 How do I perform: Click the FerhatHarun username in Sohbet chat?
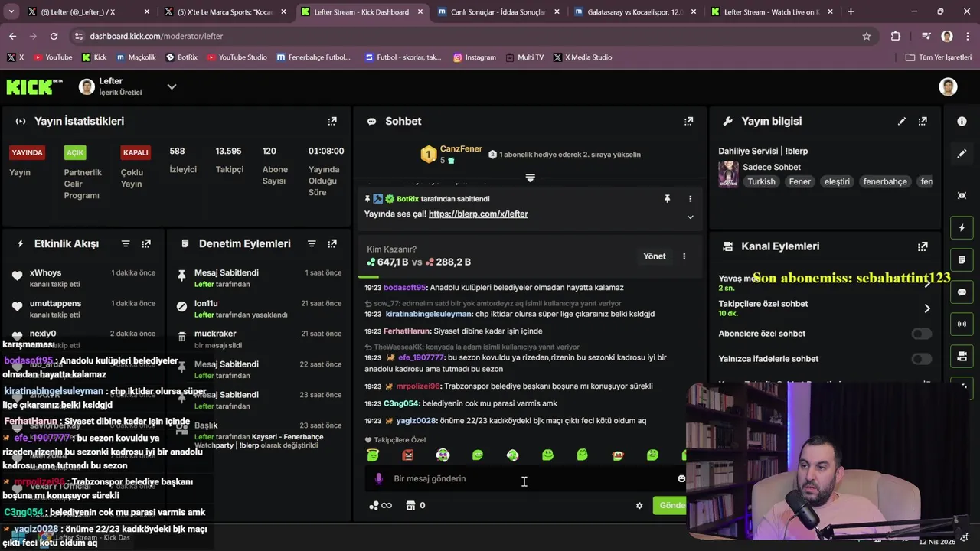coord(407,331)
